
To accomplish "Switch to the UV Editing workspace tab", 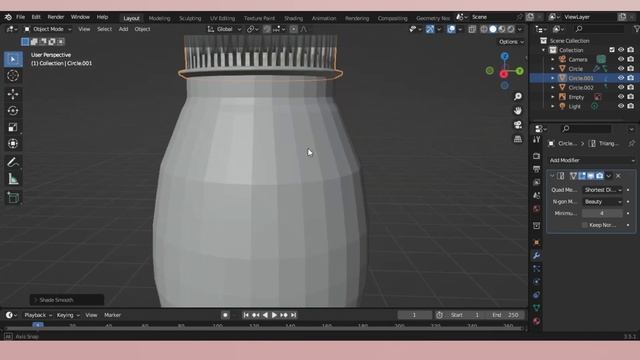I will pos(222,18).
